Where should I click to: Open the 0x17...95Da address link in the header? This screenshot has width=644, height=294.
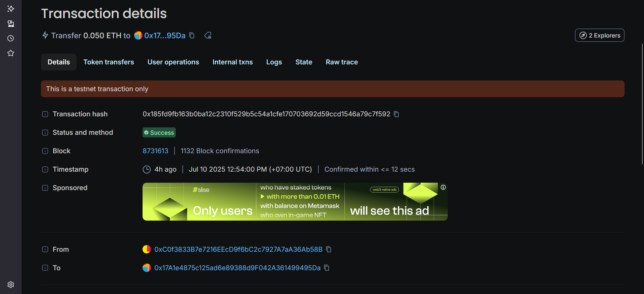click(x=165, y=36)
